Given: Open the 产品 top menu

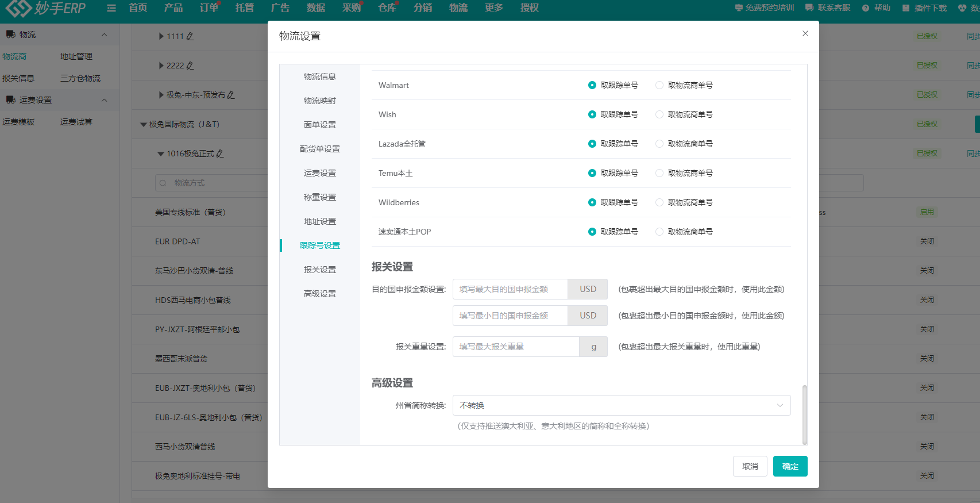Looking at the screenshot, I should pos(173,8).
